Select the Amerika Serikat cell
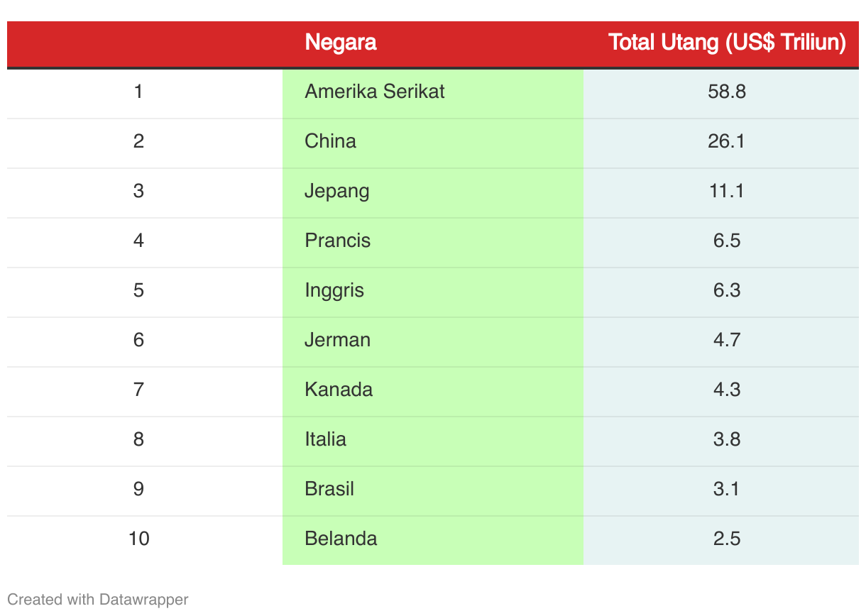The width and height of the screenshot is (866, 616). coord(374,92)
